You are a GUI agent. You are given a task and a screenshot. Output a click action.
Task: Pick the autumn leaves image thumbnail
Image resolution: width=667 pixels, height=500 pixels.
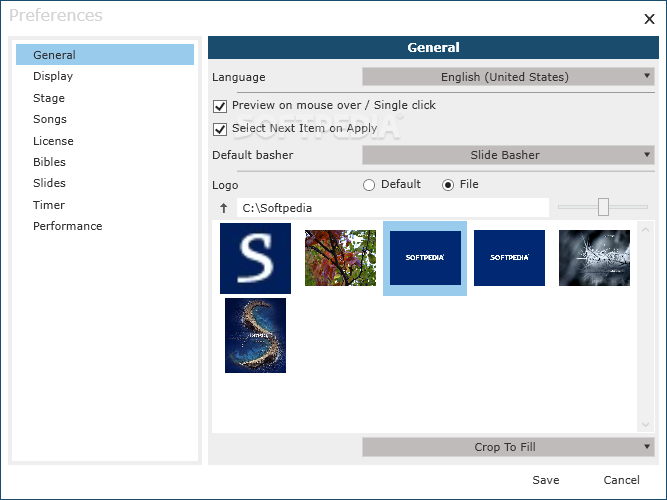(340, 258)
